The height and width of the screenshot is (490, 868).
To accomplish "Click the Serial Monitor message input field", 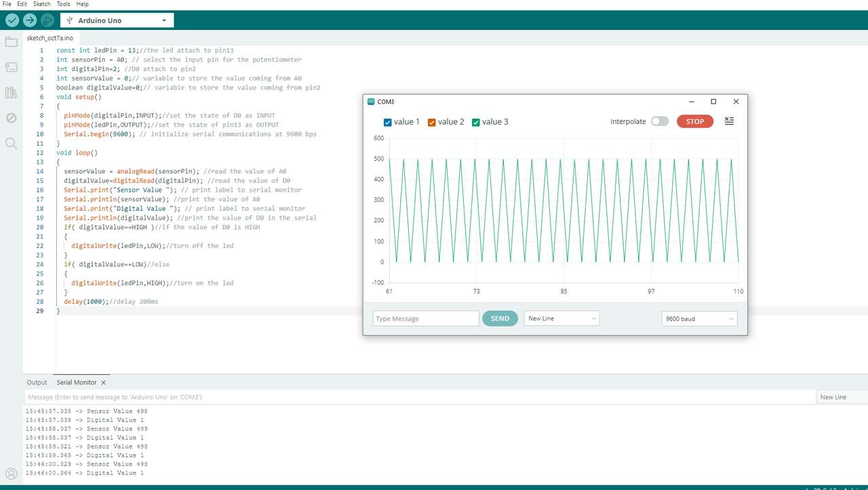I will [420, 397].
